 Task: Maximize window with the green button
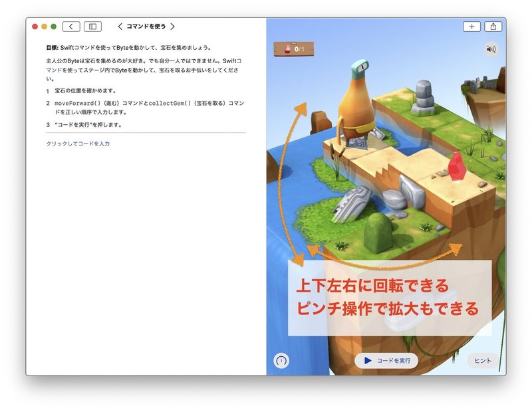(54, 27)
